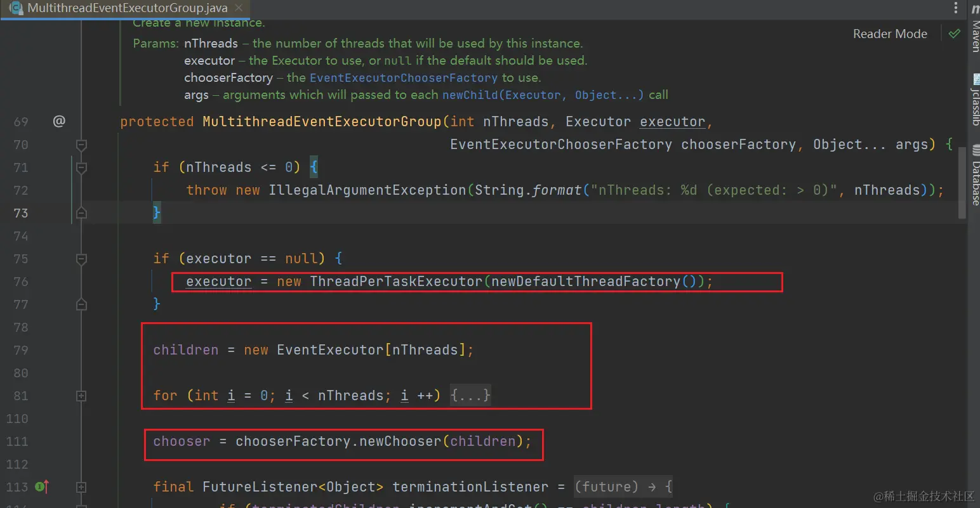This screenshot has height=508, width=980.
Task: Click the vertical scrollbar thumb of the editor
Action: point(962,183)
